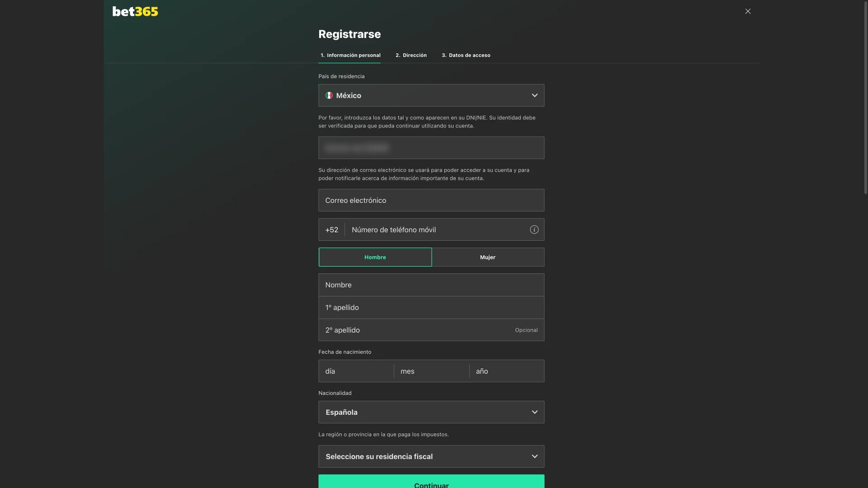Click the X to close registration

pyautogui.click(x=748, y=11)
